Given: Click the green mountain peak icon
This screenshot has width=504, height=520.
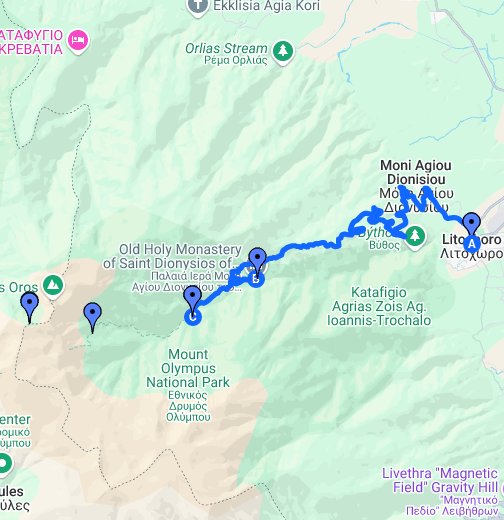Looking at the screenshot, I should coord(53,286).
